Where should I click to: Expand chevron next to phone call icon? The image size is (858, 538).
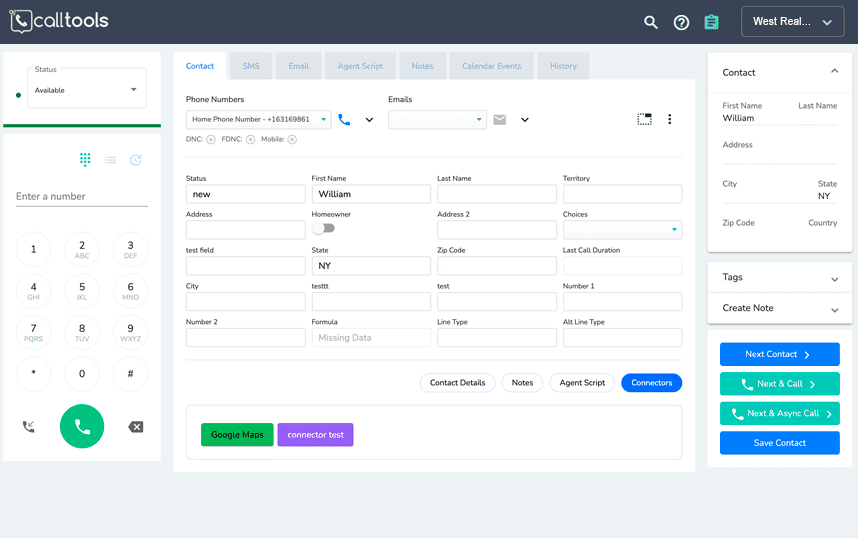369,120
